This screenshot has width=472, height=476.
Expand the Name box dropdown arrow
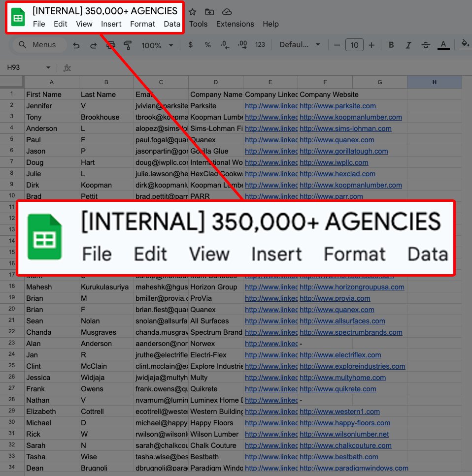pyautogui.click(x=48, y=67)
